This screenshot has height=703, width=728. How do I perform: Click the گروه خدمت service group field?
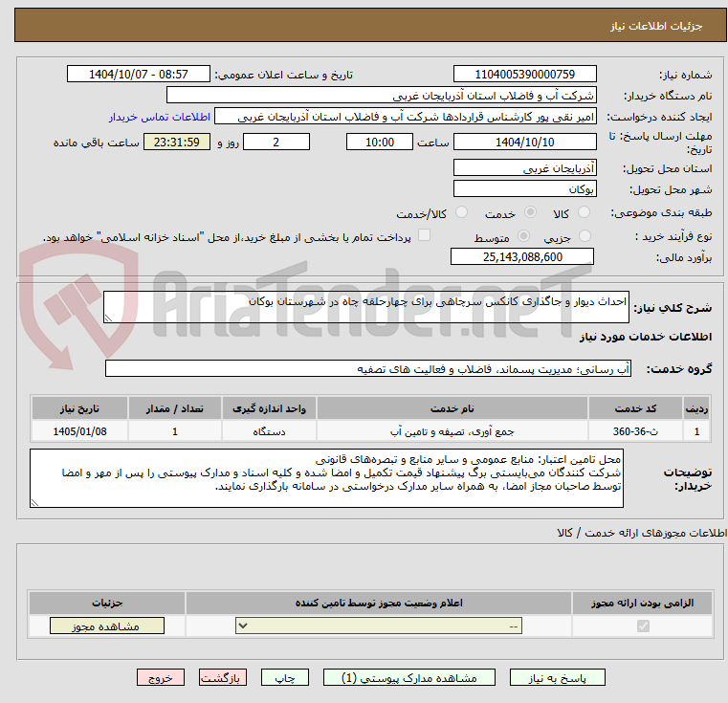(367, 368)
